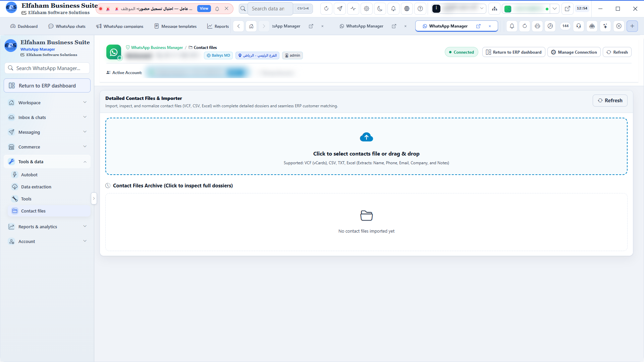This screenshot has height=362, width=644.
Task: Expand the Workspace sidebar section
Action: 47,103
